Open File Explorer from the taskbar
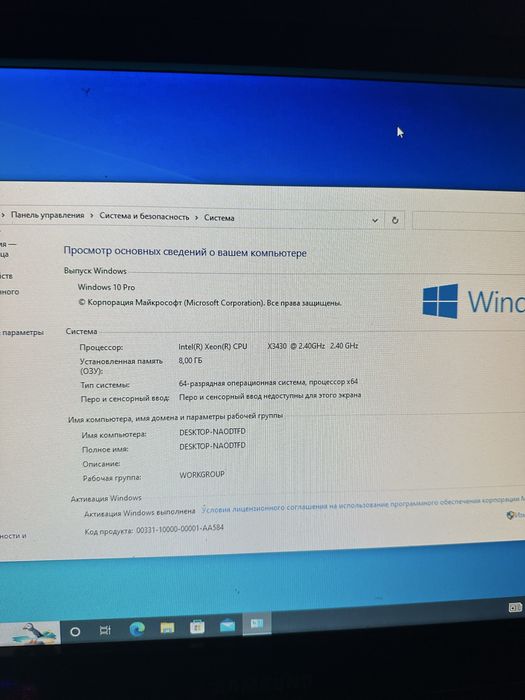This screenshot has width=525, height=700. coord(167,628)
